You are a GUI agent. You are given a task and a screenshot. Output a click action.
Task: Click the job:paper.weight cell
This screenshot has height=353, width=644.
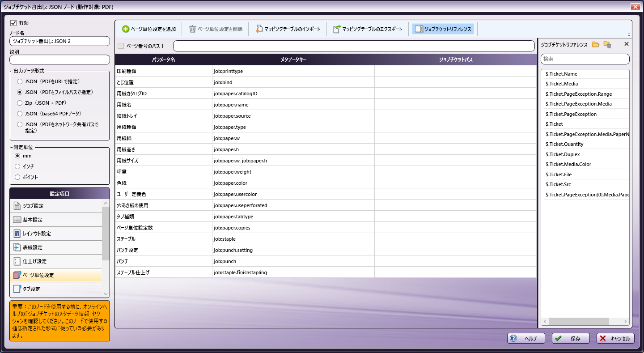pos(293,172)
